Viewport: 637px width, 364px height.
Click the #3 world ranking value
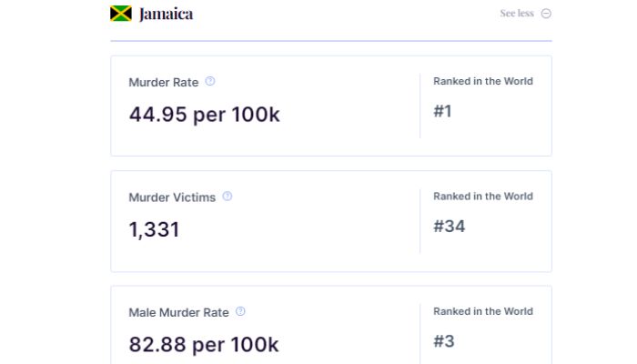444,341
